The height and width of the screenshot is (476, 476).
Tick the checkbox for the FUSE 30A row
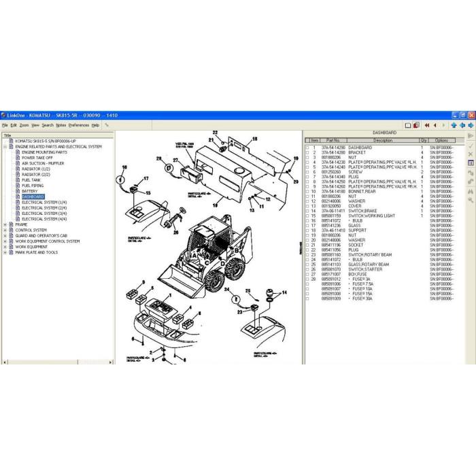[x=307, y=299]
